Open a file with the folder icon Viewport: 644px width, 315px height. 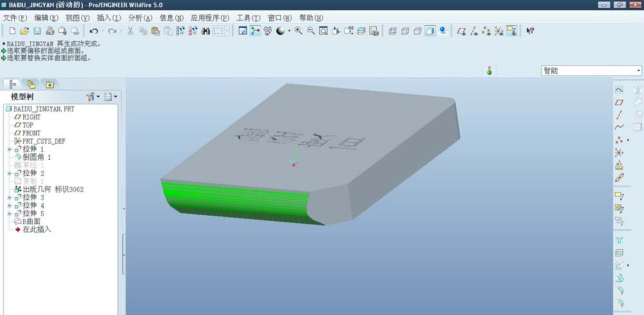coord(24,31)
